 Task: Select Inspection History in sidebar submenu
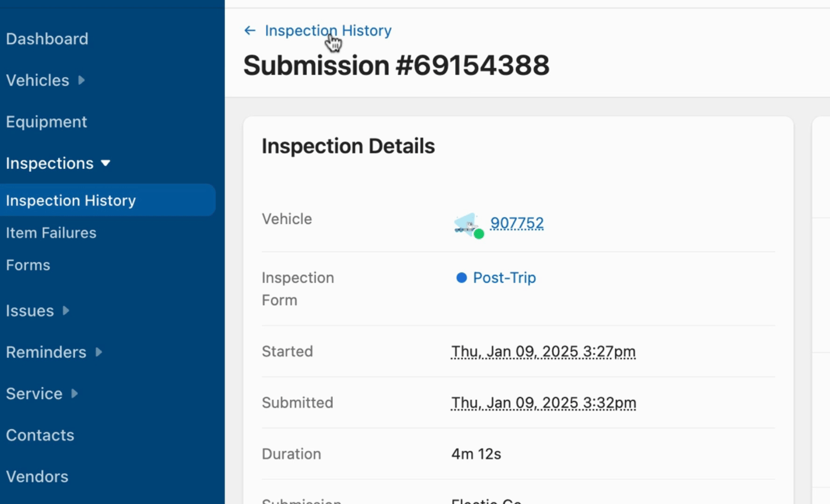pos(70,201)
